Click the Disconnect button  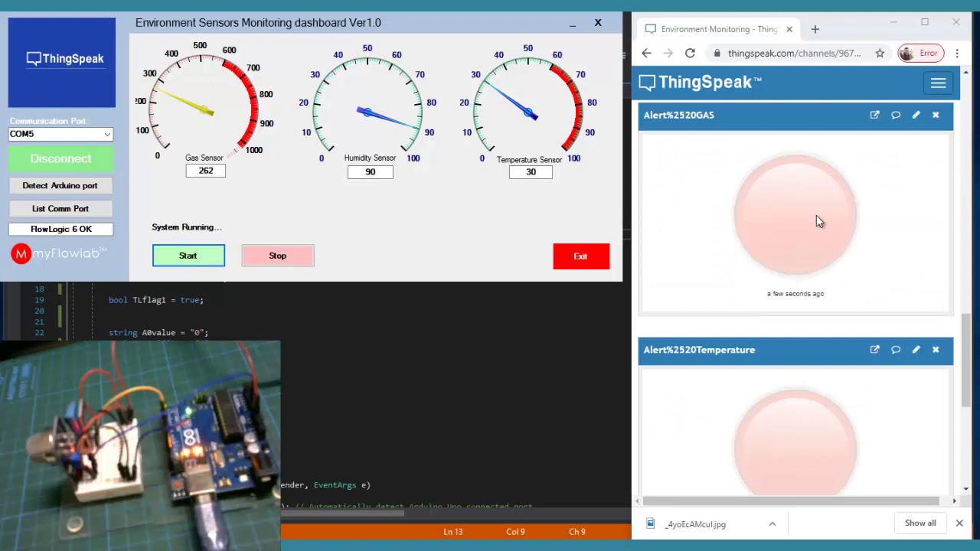[60, 158]
